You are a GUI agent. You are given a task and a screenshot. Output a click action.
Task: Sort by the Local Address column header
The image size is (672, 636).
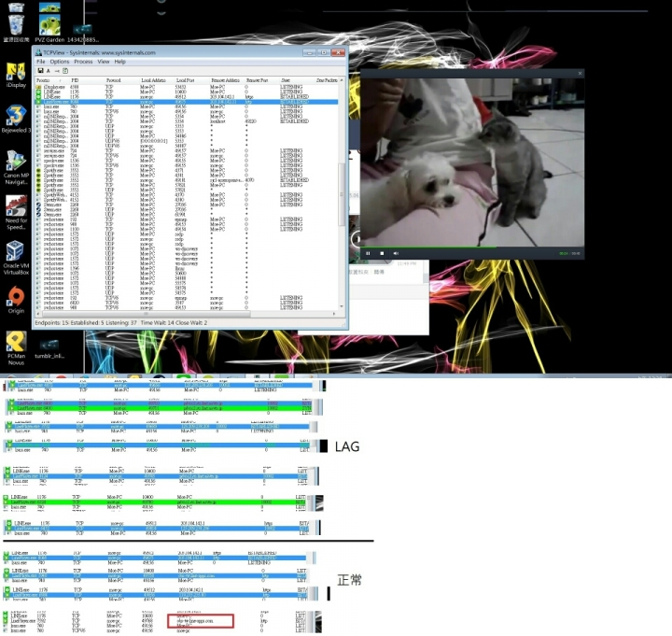[x=157, y=80]
